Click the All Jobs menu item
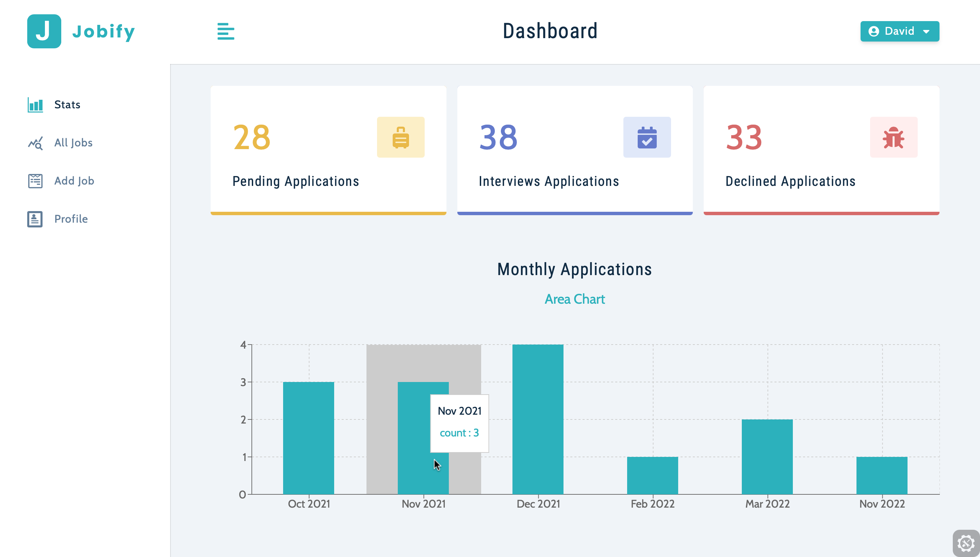 pyautogui.click(x=73, y=143)
